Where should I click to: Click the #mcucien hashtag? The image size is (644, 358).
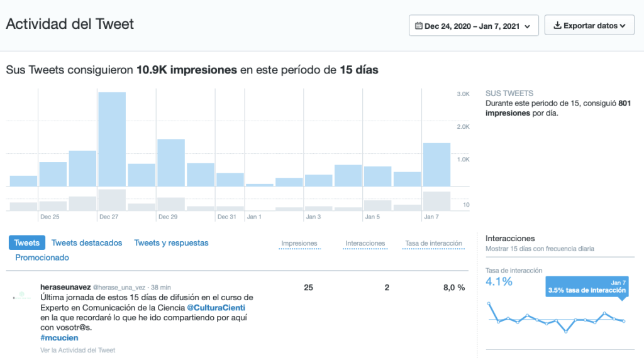tap(58, 338)
